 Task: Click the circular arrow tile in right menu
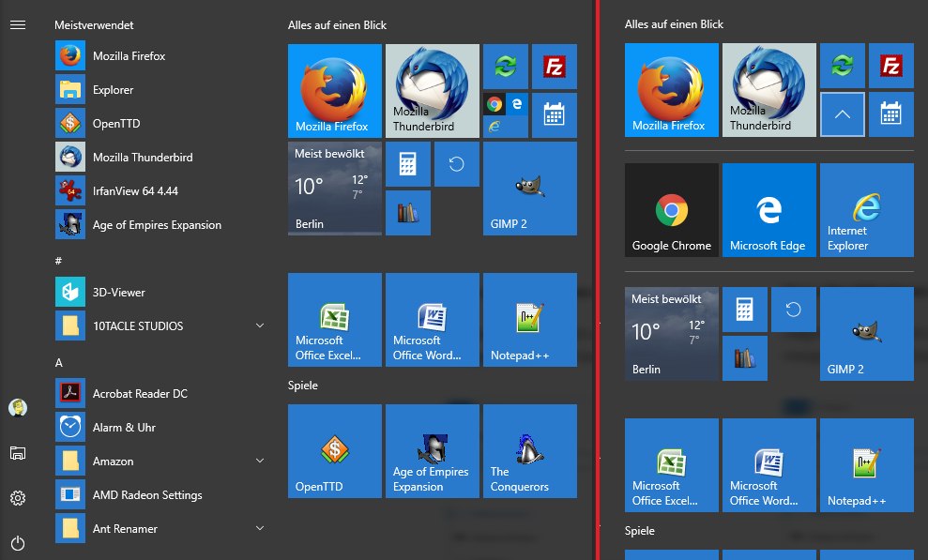(793, 310)
